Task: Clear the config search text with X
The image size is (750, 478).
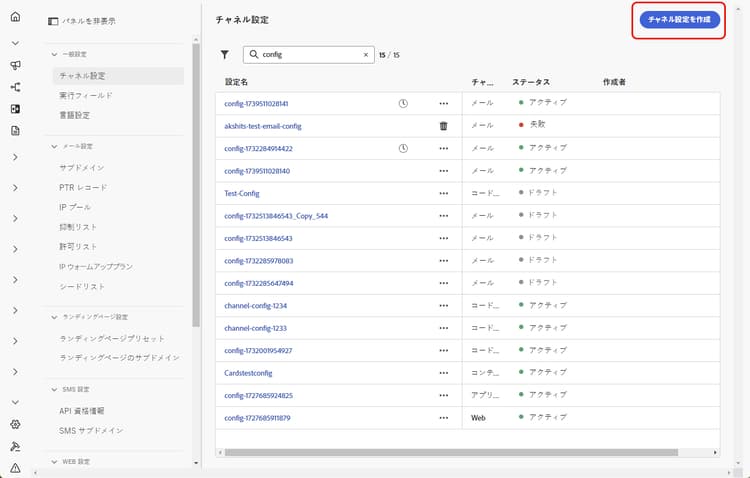Action: click(x=365, y=55)
